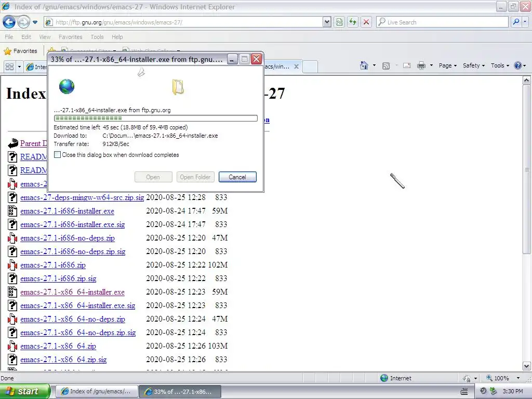The width and height of the screenshot is (532, 399).
Task: Click the blue Help question icon
Action: pyautogui.click(x=518, y=65)
